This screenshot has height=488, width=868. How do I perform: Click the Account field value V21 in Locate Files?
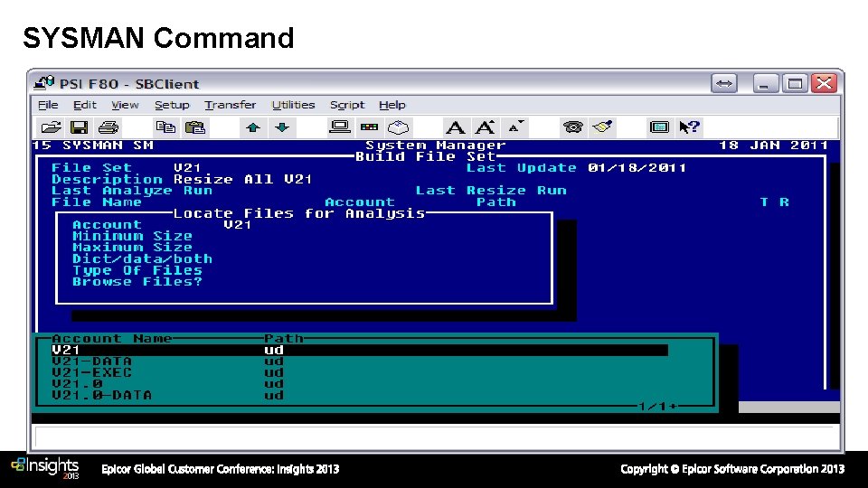click(238, 225)
